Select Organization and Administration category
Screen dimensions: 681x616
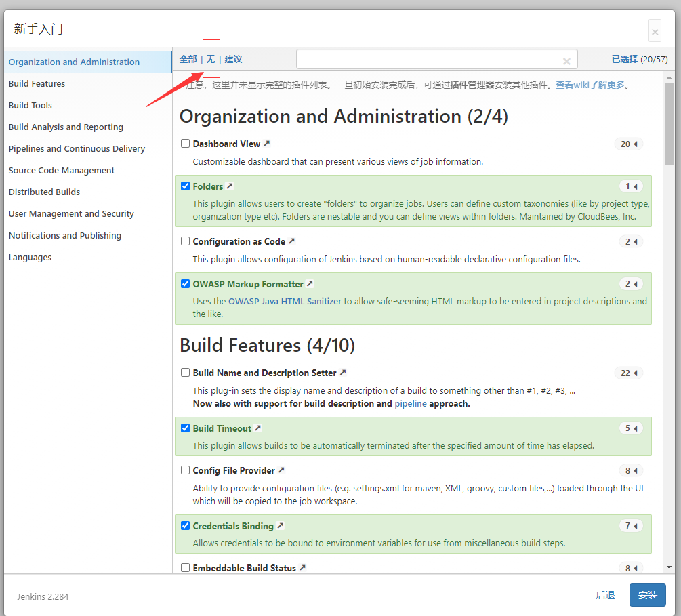point(88,62)
